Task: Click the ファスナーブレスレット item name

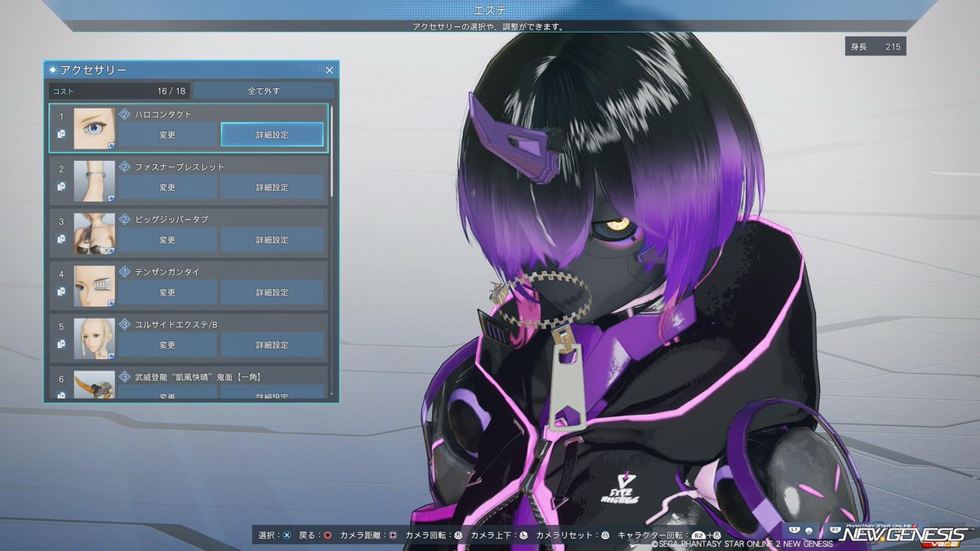Action: [x=180, y=167]
